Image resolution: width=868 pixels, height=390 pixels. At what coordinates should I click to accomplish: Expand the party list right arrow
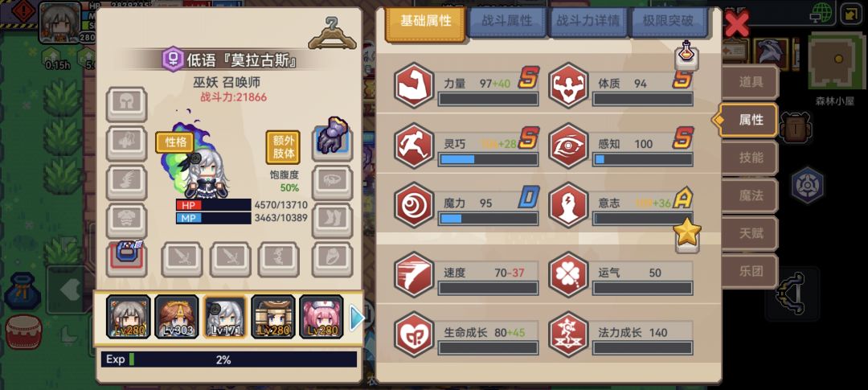click(357, 318)
